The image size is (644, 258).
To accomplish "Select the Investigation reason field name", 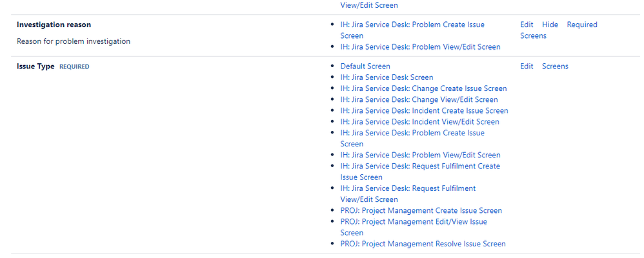I will click(54, 25).
